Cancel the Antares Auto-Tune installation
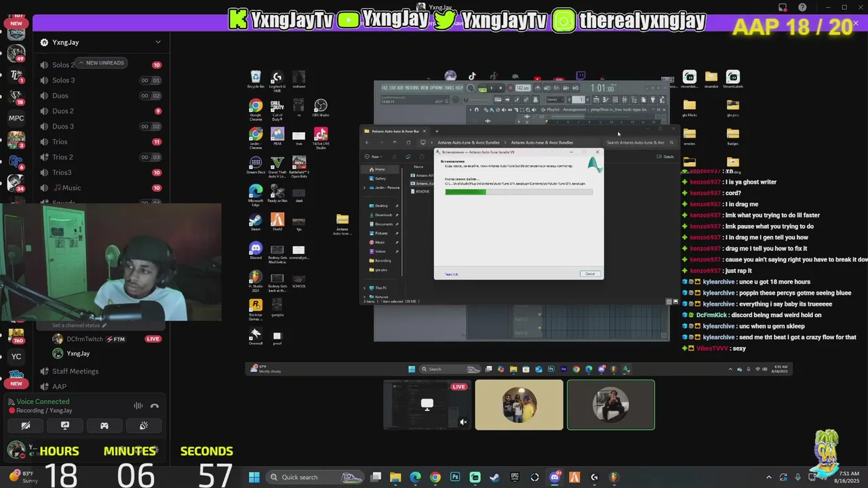 (589, 274)
